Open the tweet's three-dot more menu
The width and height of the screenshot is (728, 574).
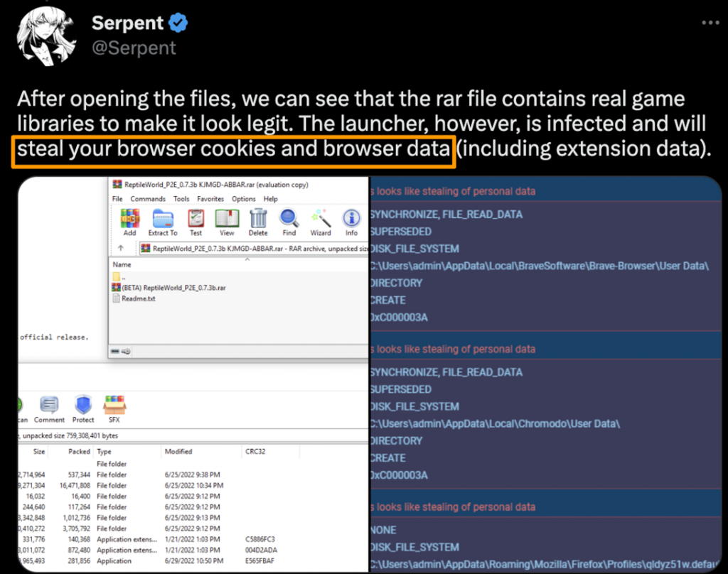click(710, 23)
